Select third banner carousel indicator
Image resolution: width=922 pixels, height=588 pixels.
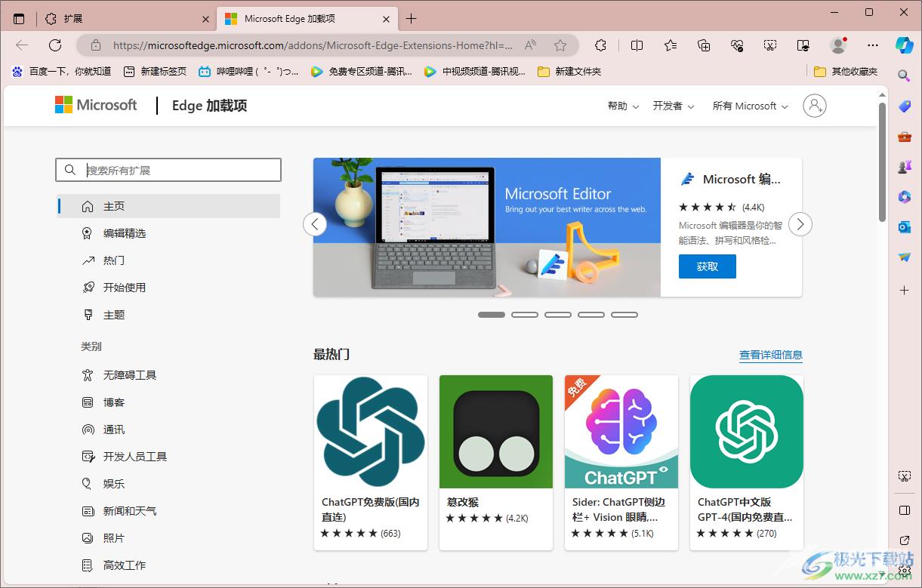click(558, 315)
